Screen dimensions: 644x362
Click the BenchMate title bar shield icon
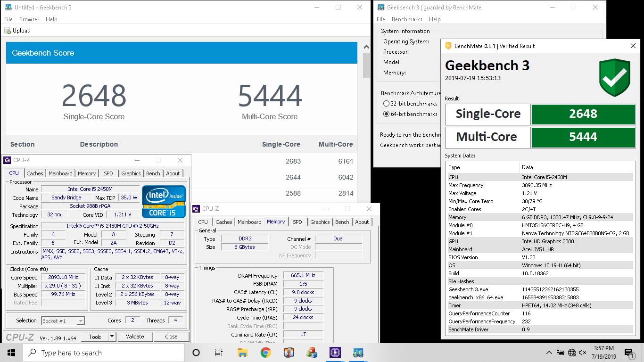point(448,46)
